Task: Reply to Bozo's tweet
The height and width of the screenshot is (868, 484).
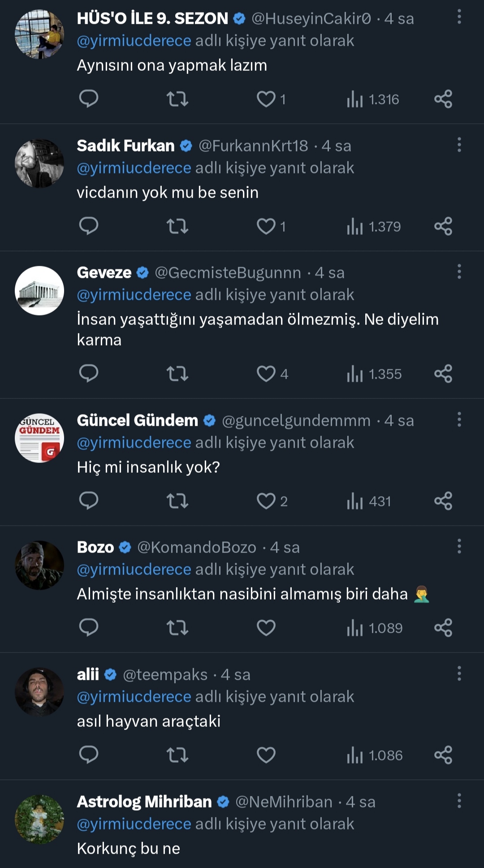Action: pos(88,627)
